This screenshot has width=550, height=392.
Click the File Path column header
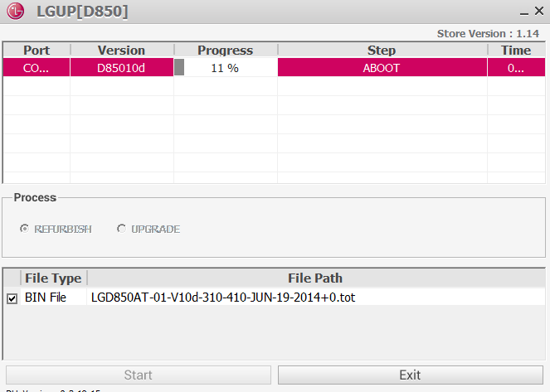point(315,278)
